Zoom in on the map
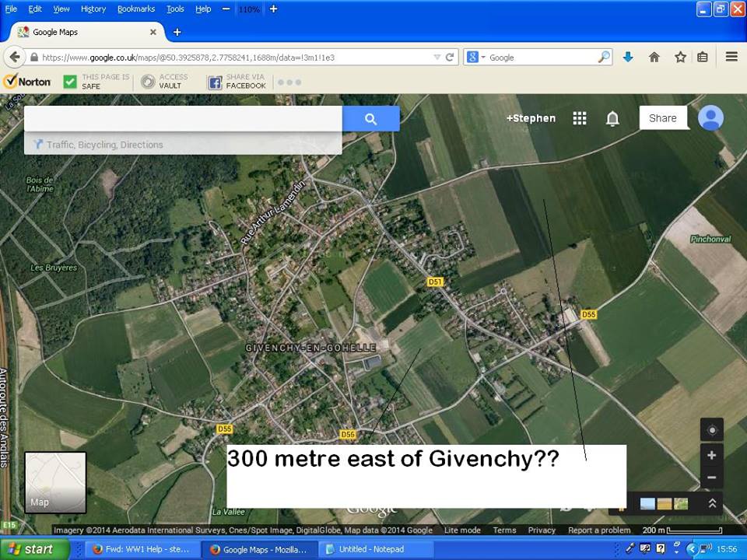 tap(711, 455)
